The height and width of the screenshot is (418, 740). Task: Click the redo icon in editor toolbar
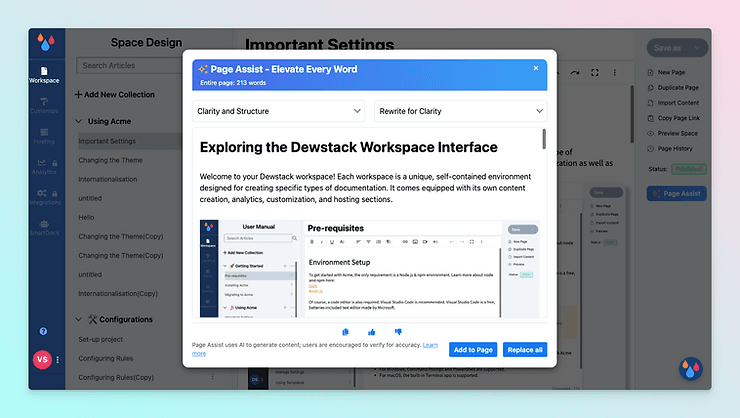point(574,73)
